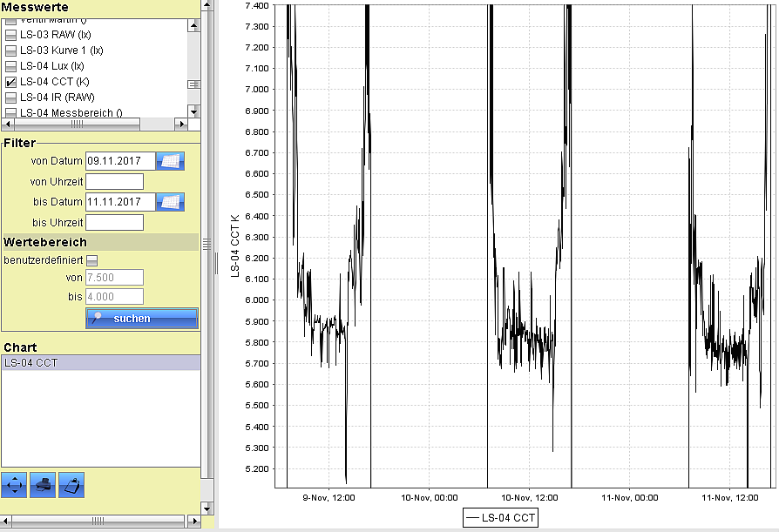
Task: Print the chart with the printer icon
Action: [x=43, y=485]
